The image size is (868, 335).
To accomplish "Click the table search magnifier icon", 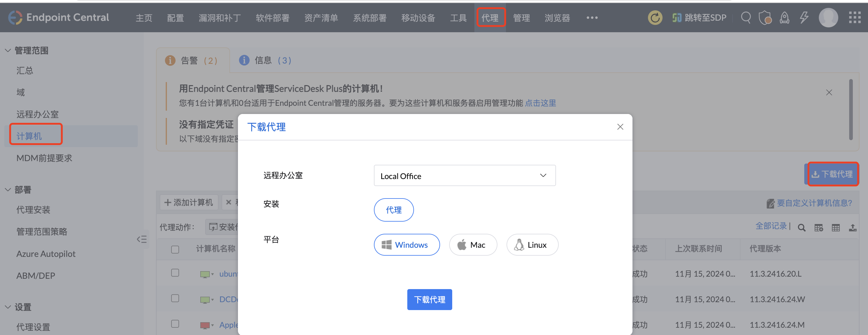I will click(802, 228).
